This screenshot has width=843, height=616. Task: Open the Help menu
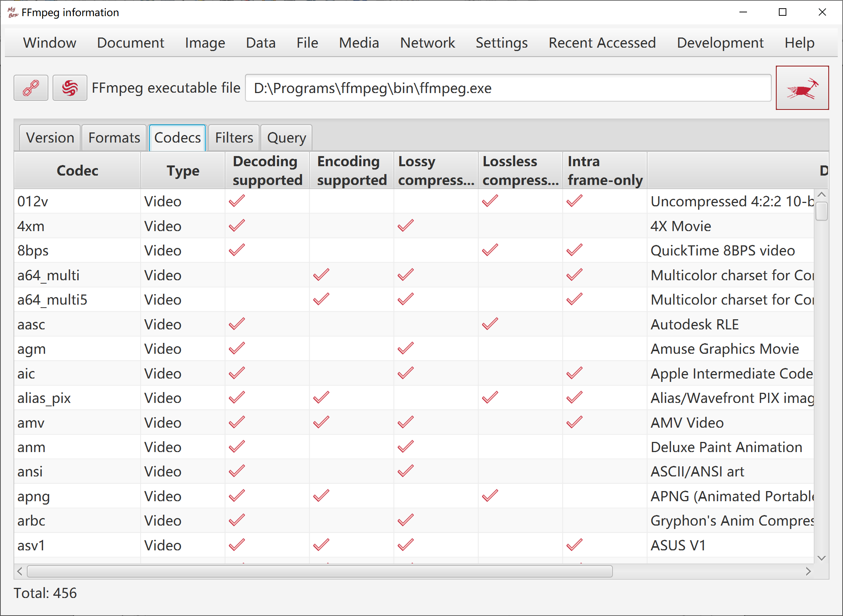point(799,43)
